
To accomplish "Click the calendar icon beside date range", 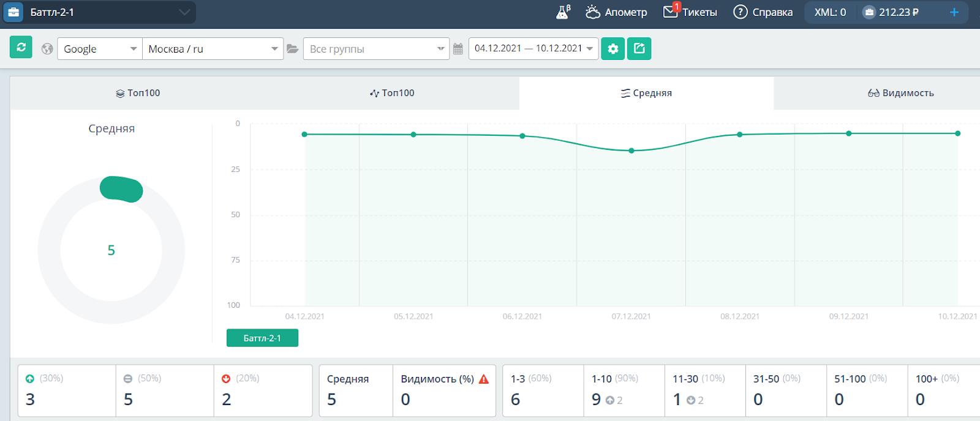I will click(x=458, y=49).
